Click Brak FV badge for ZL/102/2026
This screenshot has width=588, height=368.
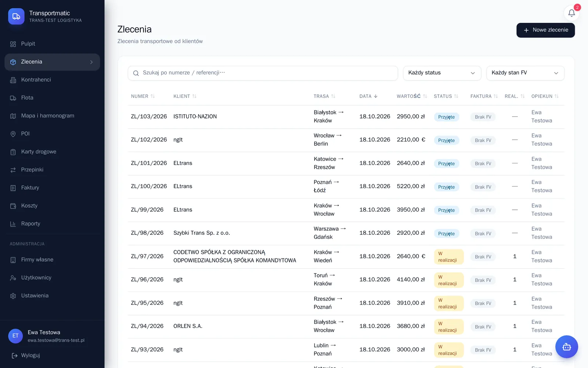[483, 140]
